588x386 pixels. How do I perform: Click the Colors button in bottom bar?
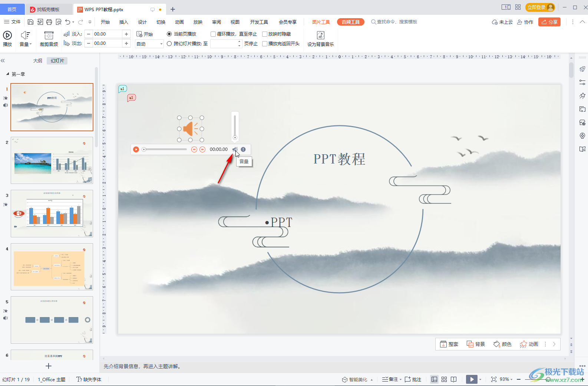coord(502,344)
